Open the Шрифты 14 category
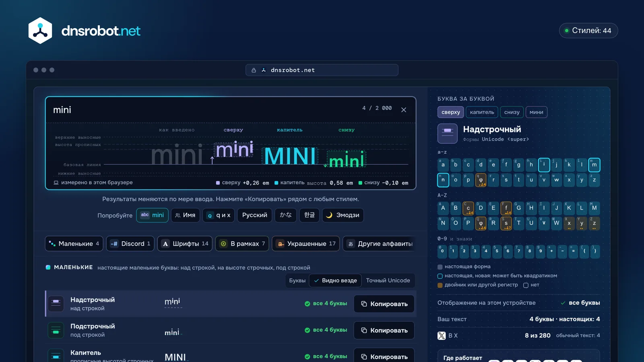The height and width of the screenshot is (362, 644). [x=185, y=244]
